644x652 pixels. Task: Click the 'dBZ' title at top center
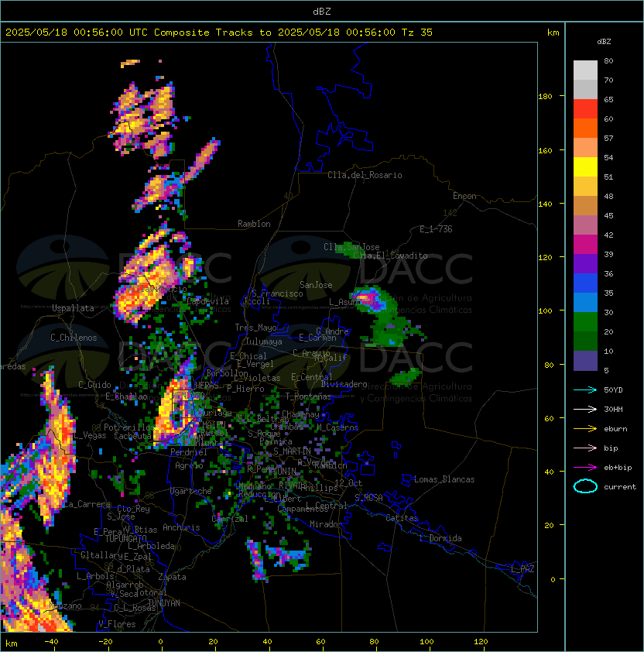click(322, 11)
